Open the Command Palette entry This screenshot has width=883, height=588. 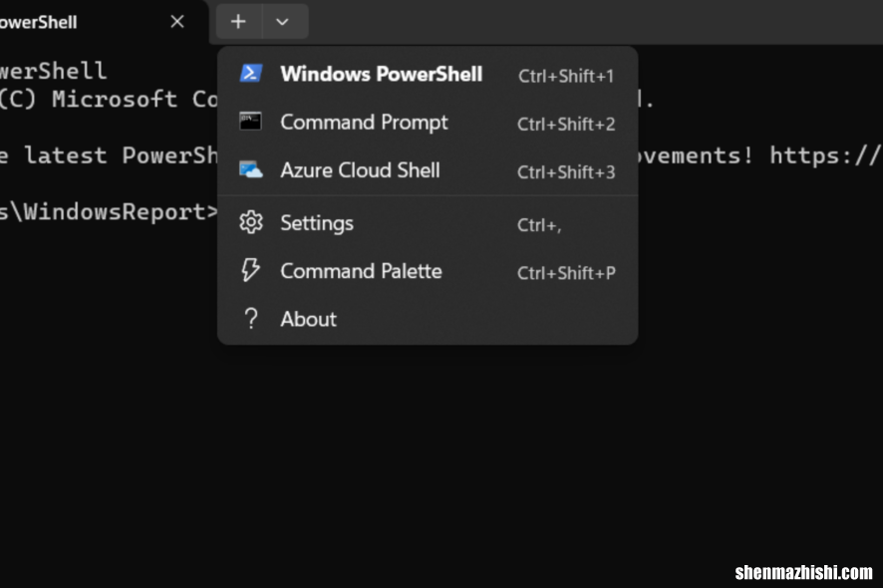tap(428, 271)
